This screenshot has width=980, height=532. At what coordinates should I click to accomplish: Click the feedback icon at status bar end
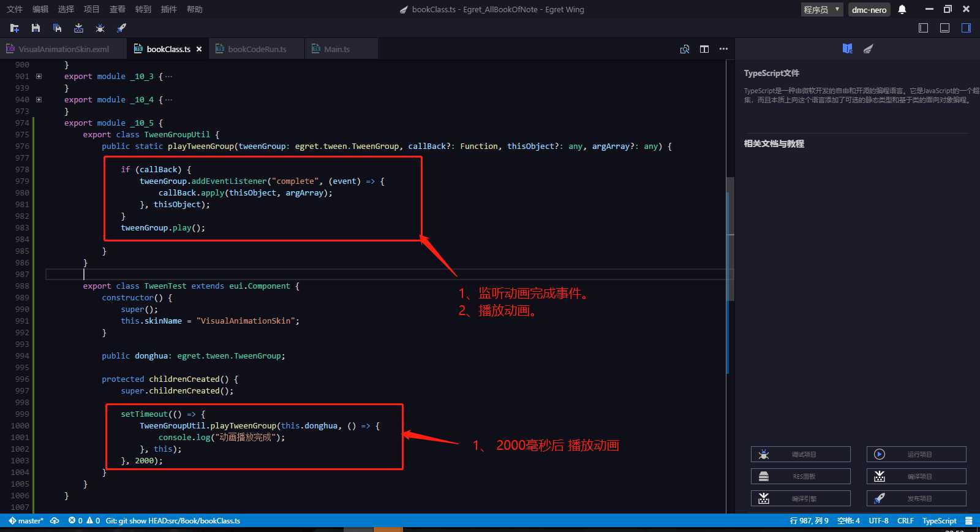coord(968,521)
